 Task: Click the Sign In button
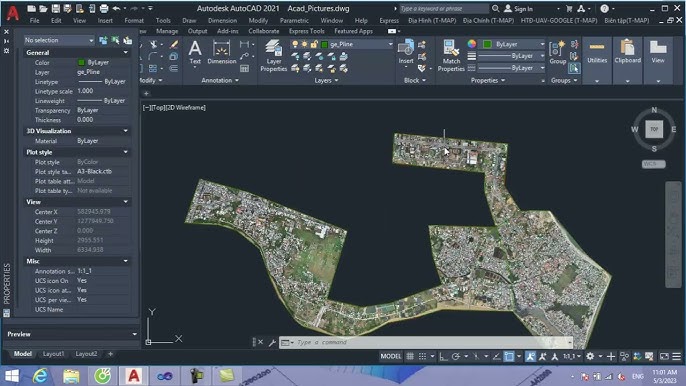[x=519, y=9]
